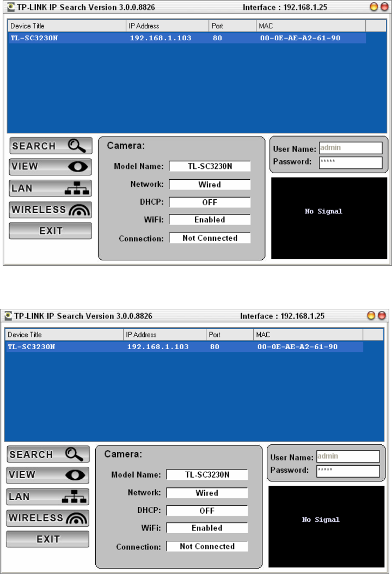Click Port 80 cell in upper window
The height and width of the screenshot is (574, 392).
coord(217,38)
